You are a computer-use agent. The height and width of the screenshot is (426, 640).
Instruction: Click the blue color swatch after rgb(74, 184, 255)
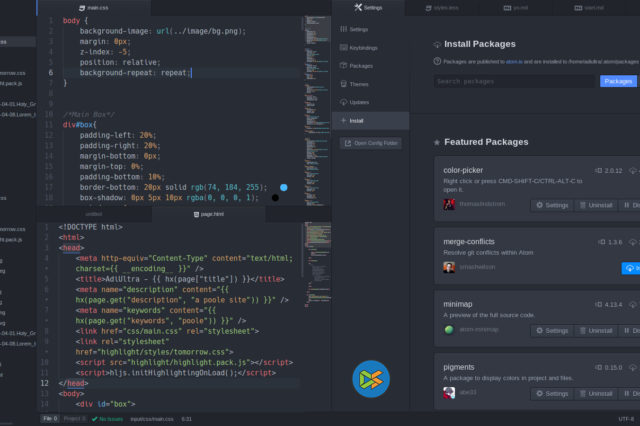click(284, 188)
